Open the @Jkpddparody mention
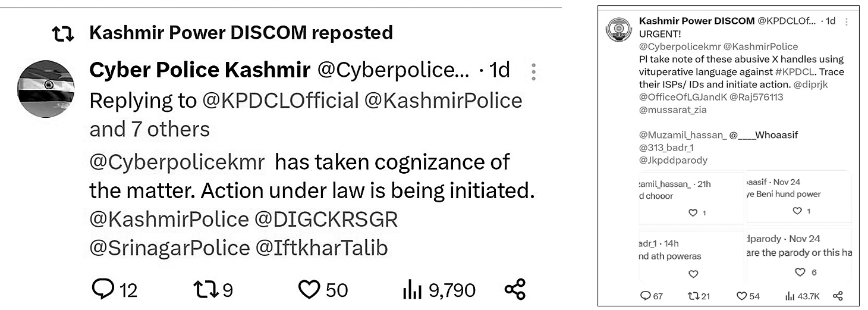Viewport: 868px width, 310px height. (x=673, y=160)
